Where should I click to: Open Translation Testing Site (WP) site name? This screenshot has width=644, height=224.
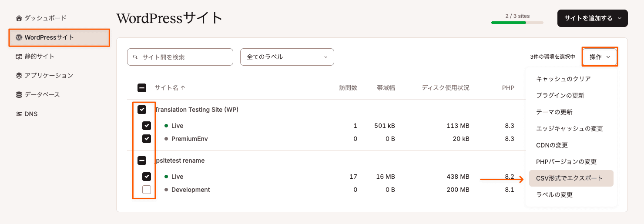[197, 110]
